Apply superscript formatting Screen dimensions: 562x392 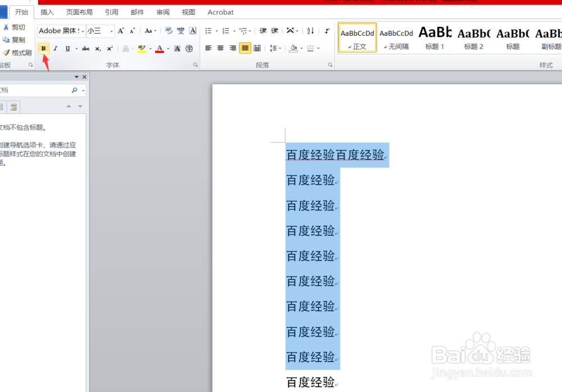[x=110, y=49]
